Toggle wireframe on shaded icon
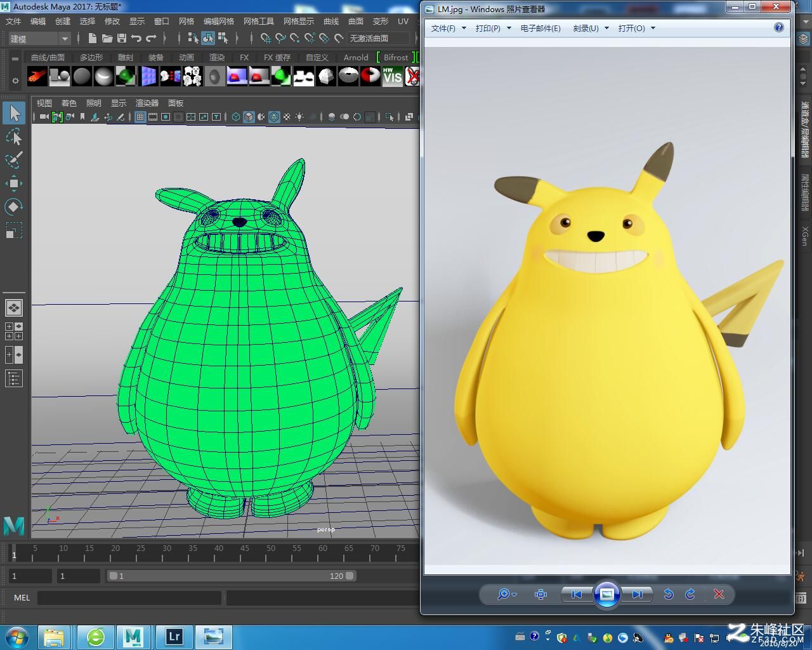Image resolution: width=812 pixels, height=650 pixels. (274, 117)
